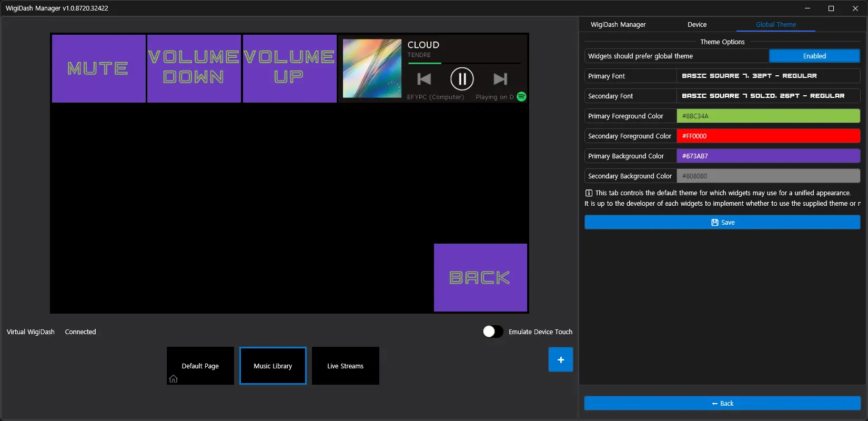The height and width of the screenshot is (421, 868).
Task: Click the Cloud album artwork
Action: pos(372,68)
